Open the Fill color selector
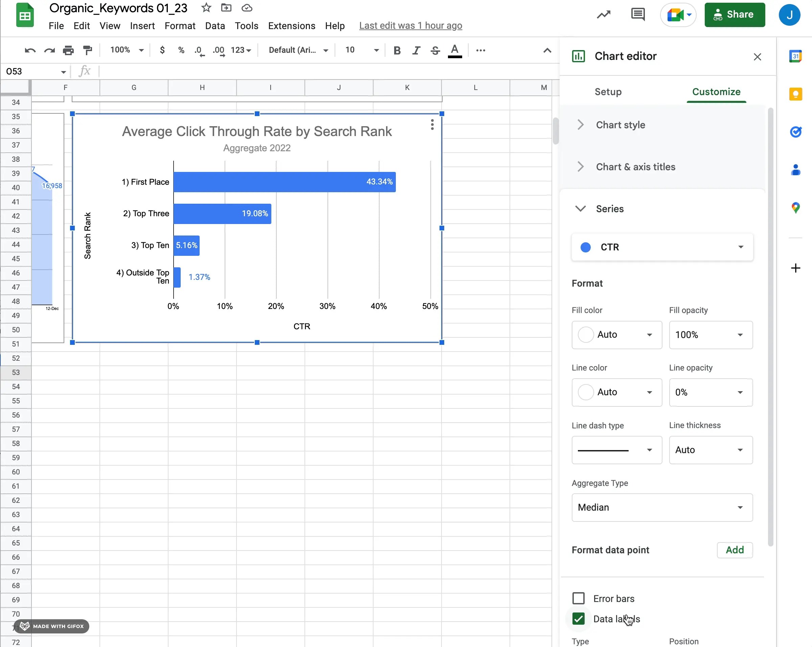 tap(616, 335)
